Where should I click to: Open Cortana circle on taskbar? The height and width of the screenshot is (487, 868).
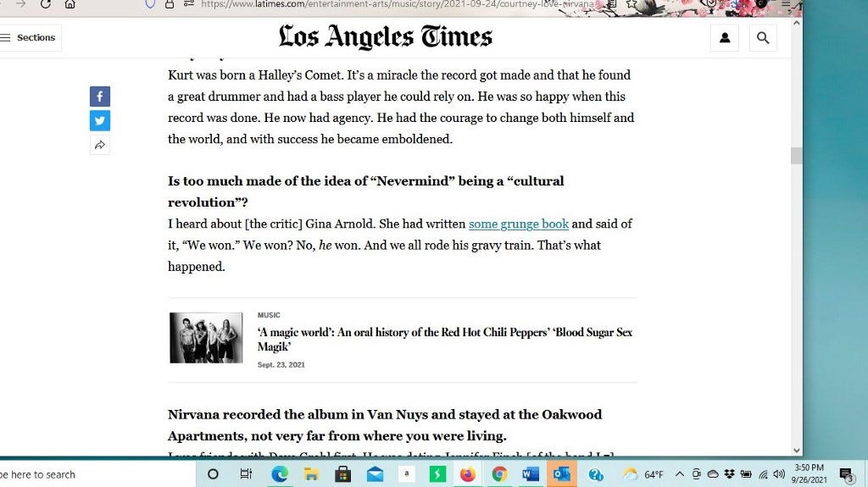[x=213, y=474]
